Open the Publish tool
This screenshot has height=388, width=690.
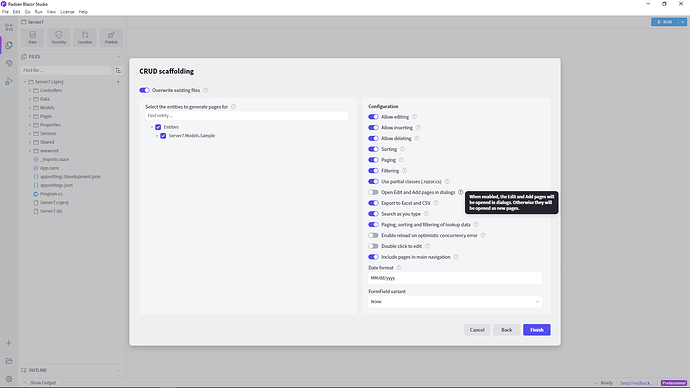tap(111, 37)
